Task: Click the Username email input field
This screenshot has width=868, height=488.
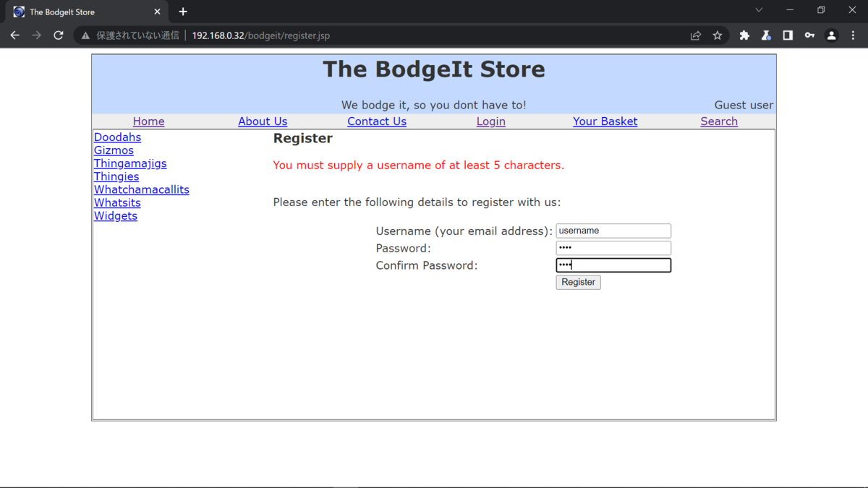Action: pyautogui.click(x=613, y=231)
